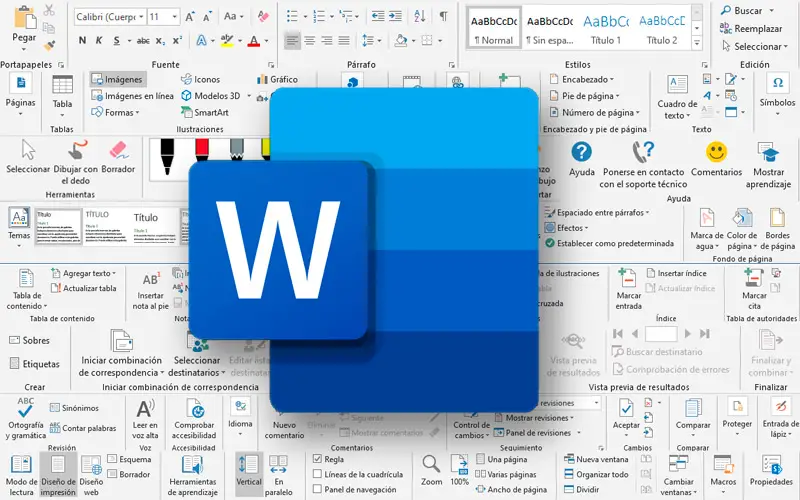800x500 pixels.
Task: Open the Zoom magnifier
Action: point(431,464)
